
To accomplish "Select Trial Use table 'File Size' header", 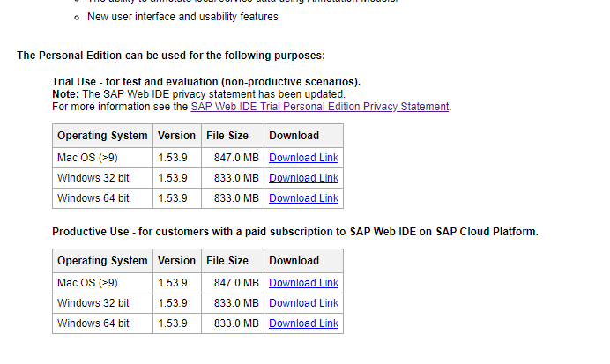I will 232,136.
